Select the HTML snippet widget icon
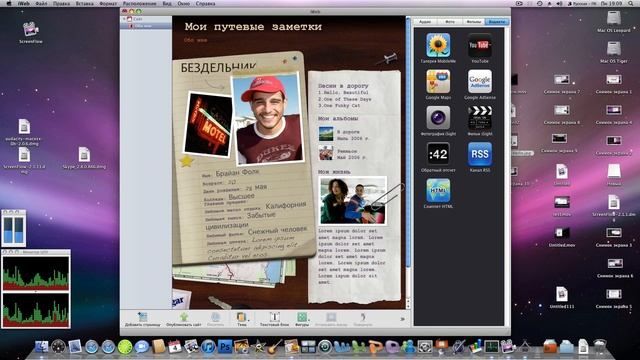Image resolution: width=640 pixels, height=360 pixels. click(x=438, y=191)
